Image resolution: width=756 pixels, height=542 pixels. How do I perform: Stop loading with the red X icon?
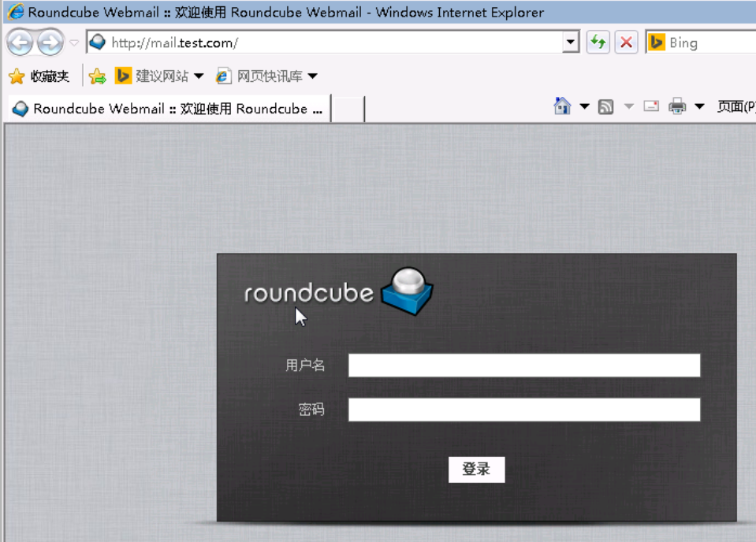[626, 43]
